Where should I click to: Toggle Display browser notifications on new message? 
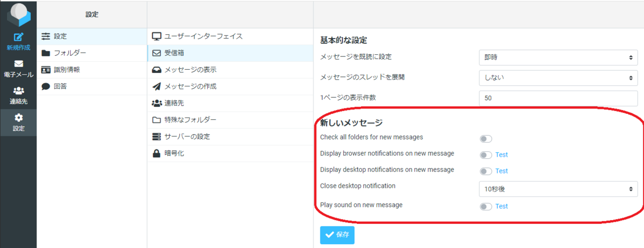click(486, 155)
